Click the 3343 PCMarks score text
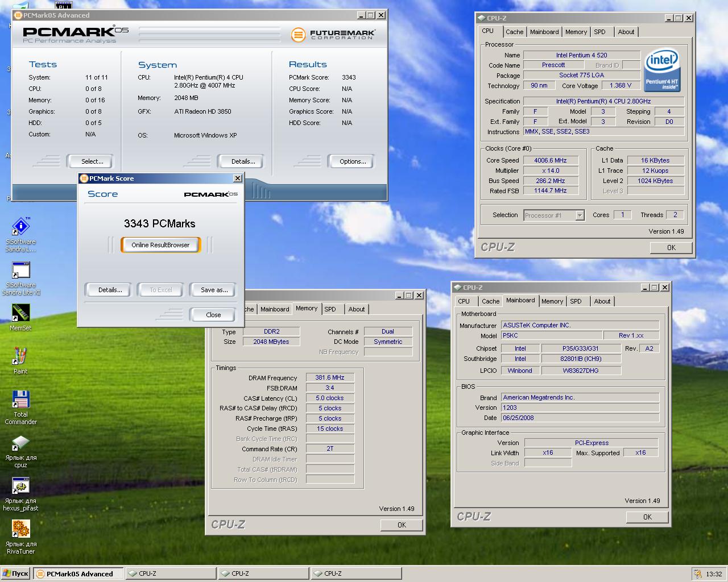The width and height of the screenshot is (728, 582). point(160,223)
